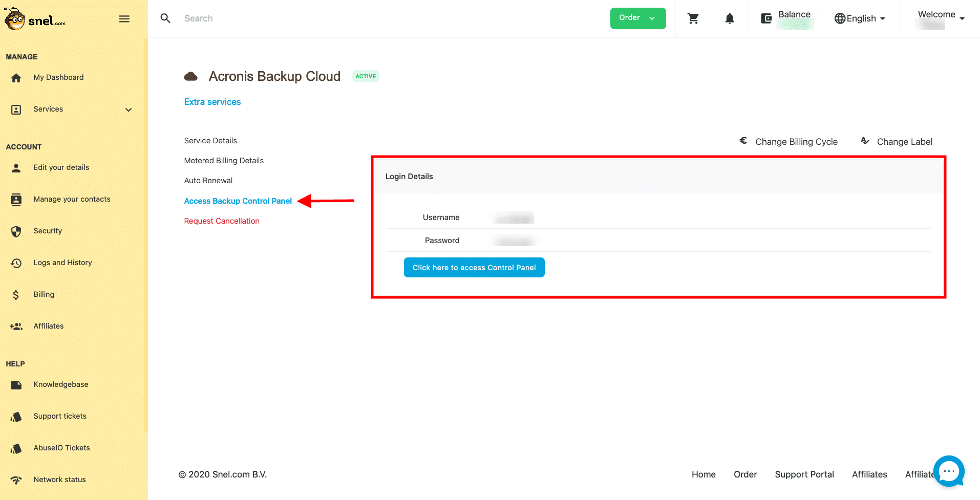
Task: Open Extra services link
Action: tap(212, 102)
